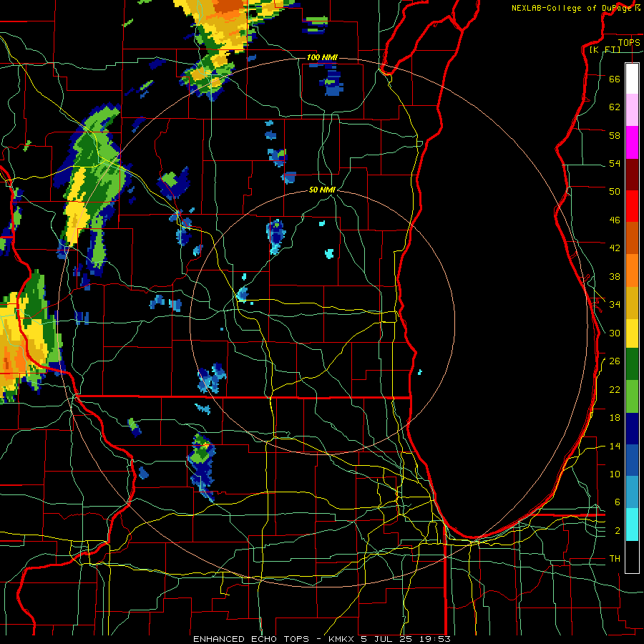Viewport: 644px width, 644px height.
Task: Click the 30 value on the legend
Action: tap(615, 333)
